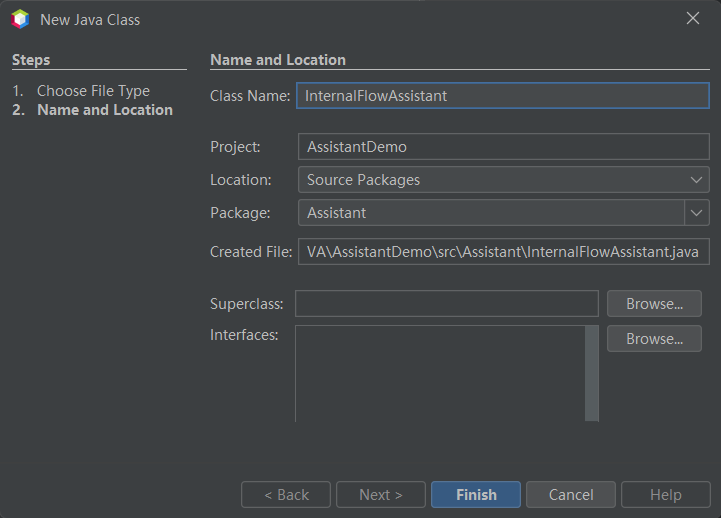Click the Project field showing AssistantDemo
This screenshot has width=721, height=518.
coord(502,147)
